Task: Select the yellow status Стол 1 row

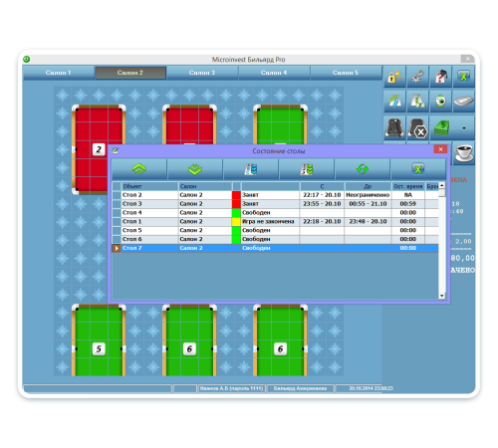Action: point(275,221)
